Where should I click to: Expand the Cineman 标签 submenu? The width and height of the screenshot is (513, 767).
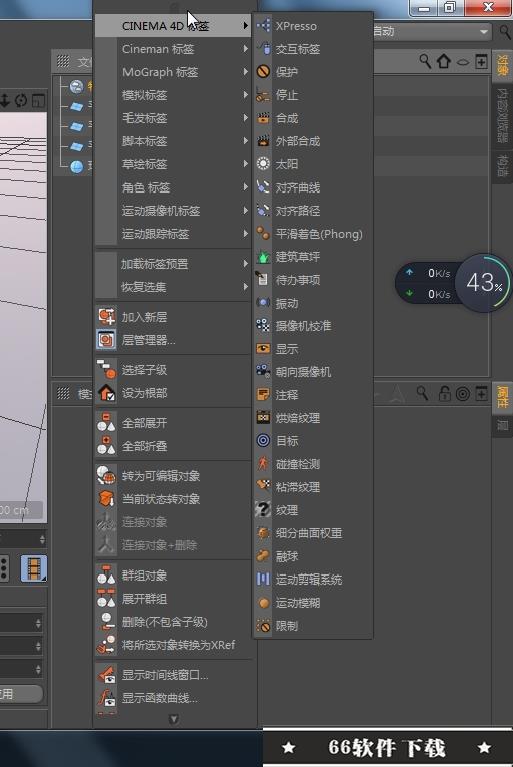click(173, 49)
